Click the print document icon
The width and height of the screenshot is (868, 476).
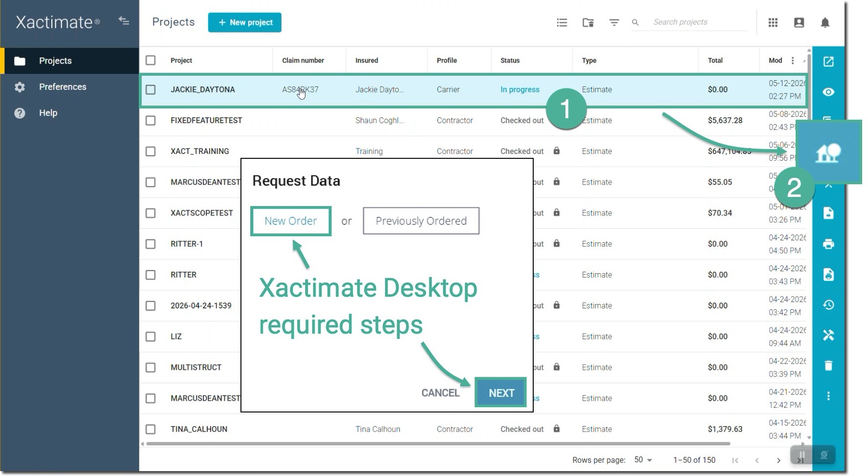pos(828,274)
